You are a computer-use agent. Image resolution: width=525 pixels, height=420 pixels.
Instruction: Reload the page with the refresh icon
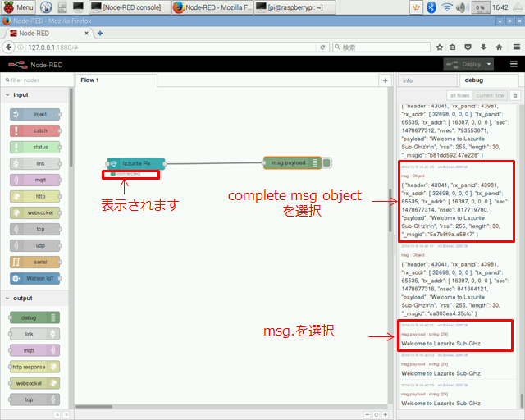(x=322, y=48)
